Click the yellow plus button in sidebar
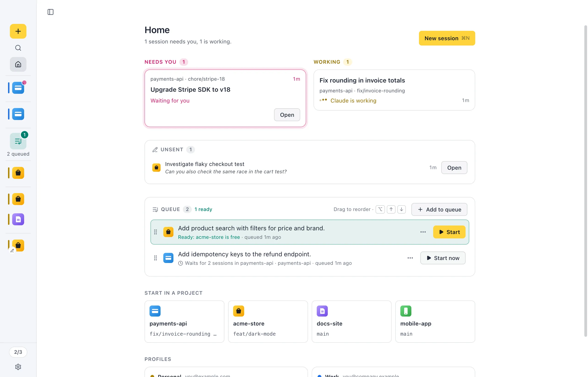This screenshot has height=377, width=588. pyautogui.click(x=18, y=31)
